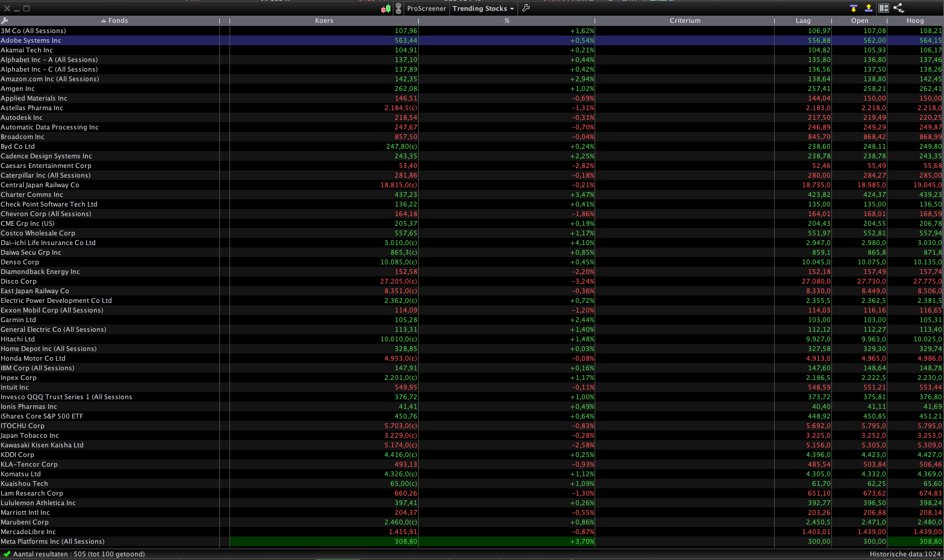Sort by the Fonds column header

coord(114,20)
